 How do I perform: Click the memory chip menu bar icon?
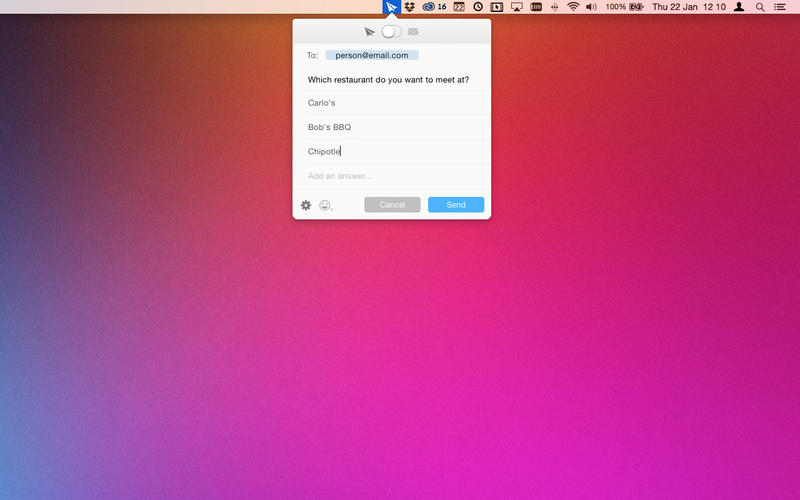coord(536,7)
